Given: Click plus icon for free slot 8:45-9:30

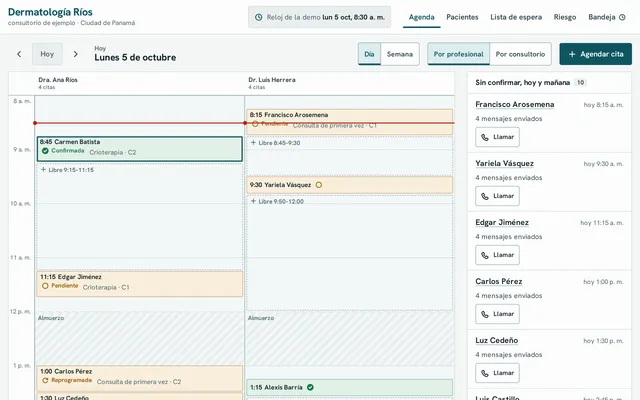Looking at the screenshot, I should [x=253, y=142].
